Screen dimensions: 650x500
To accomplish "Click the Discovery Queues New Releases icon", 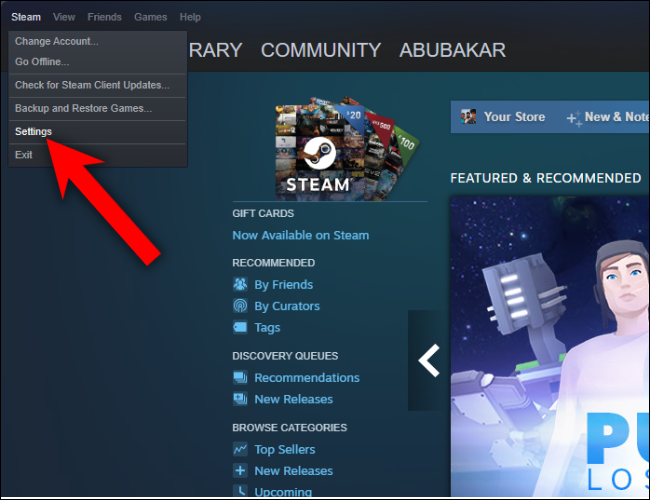I will 240,399.
